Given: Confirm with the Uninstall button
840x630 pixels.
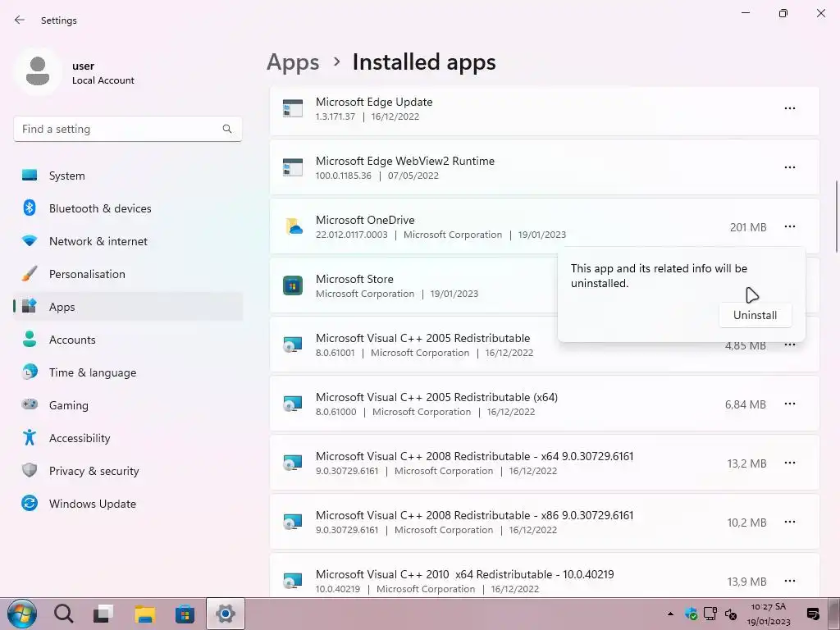Looking at the screenshot, I should point(755,315).
